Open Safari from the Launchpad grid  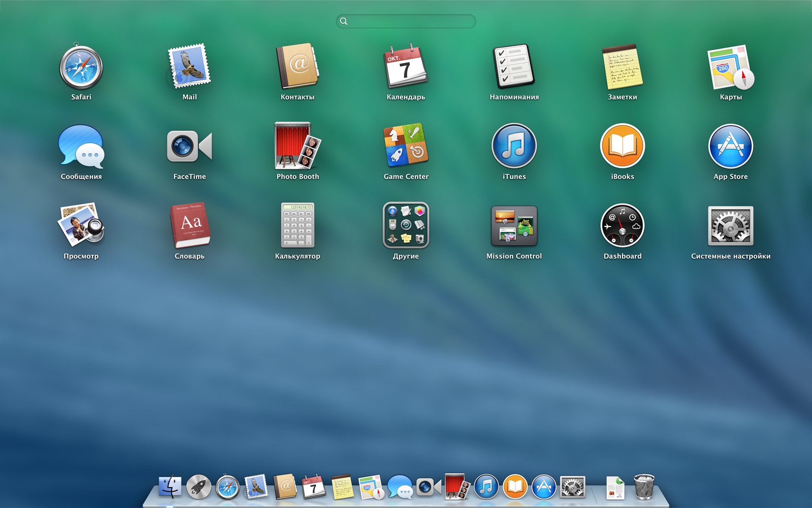tap(81, 67)
